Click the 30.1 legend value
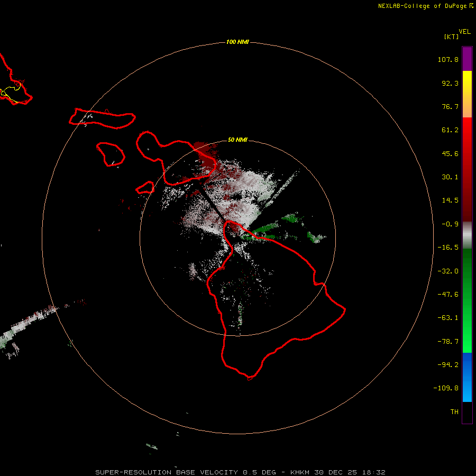 click(450, 177)
